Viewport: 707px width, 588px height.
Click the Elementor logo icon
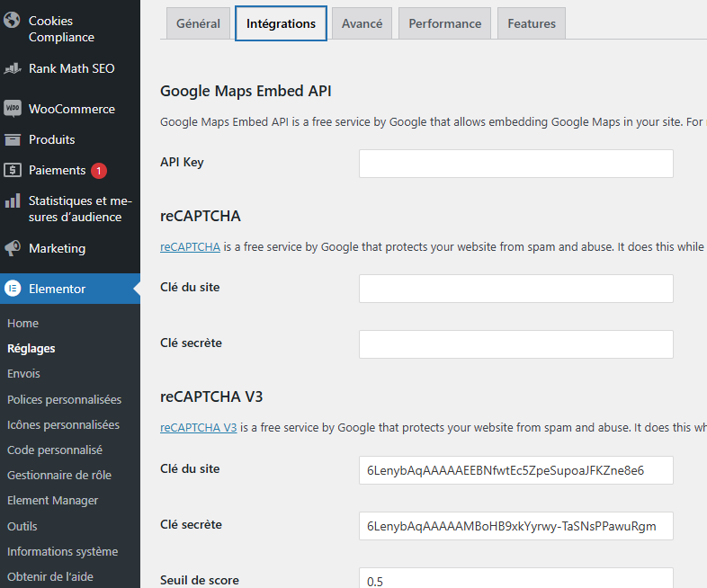(x=13, y=289)
